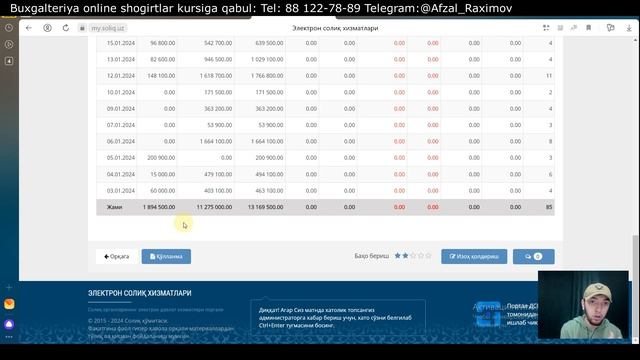Click the ЭЛЕКТРОН СОЛИҚ ХИЗМАТЛАРИ footer heading
Image resolution: width=640 pixels, height=360 pixels.
140,293
